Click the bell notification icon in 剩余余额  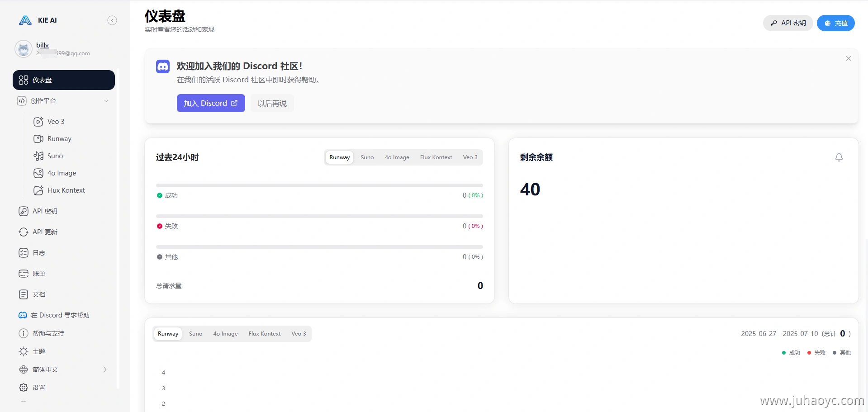tap(839, 157)
